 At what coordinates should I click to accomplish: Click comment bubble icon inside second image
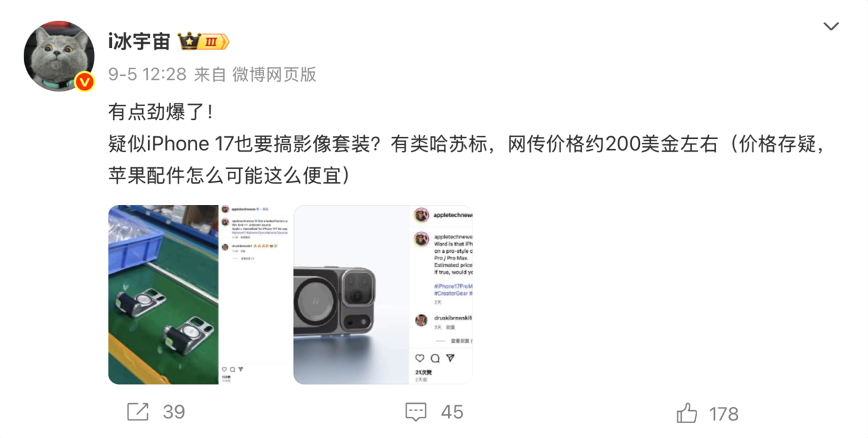tap(435, 358)
